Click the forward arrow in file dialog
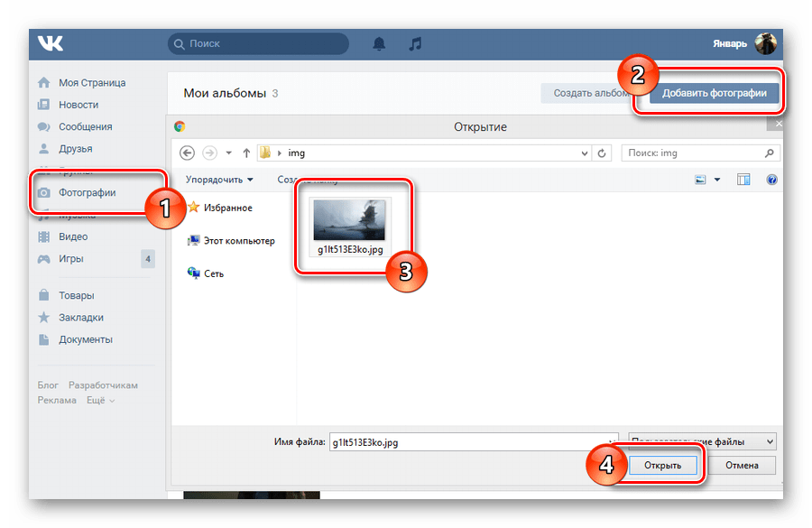Screen dimensions: 812x528 [209, 153]
